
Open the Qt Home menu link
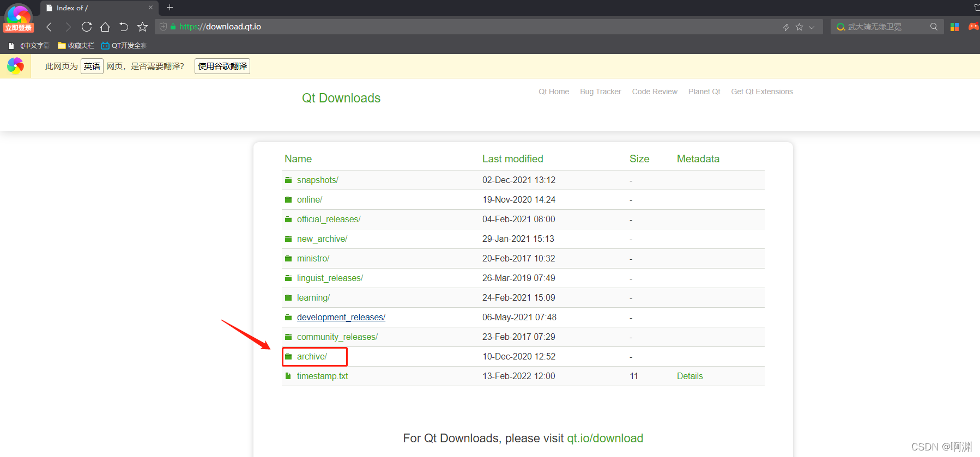(x=554, y=92)
